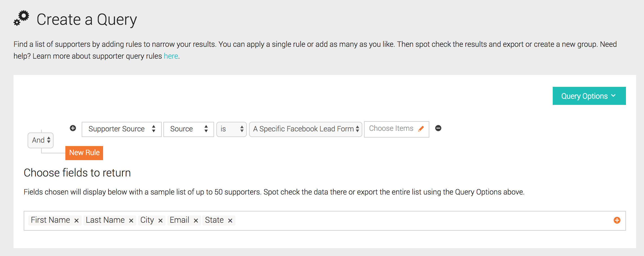This screenshot has height=256, width=644.
Task: Click the plus icon to add a rule
Action: pos(73,128)
